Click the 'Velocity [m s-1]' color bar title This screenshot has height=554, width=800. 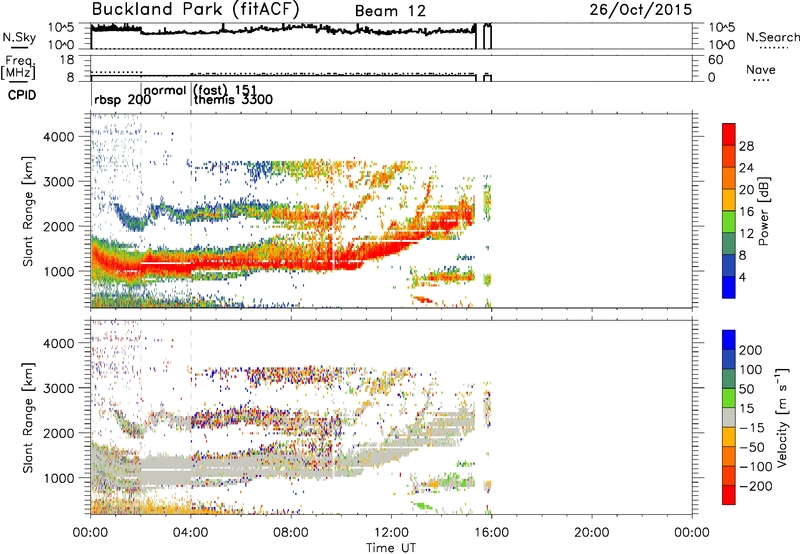tap(782, 417)
